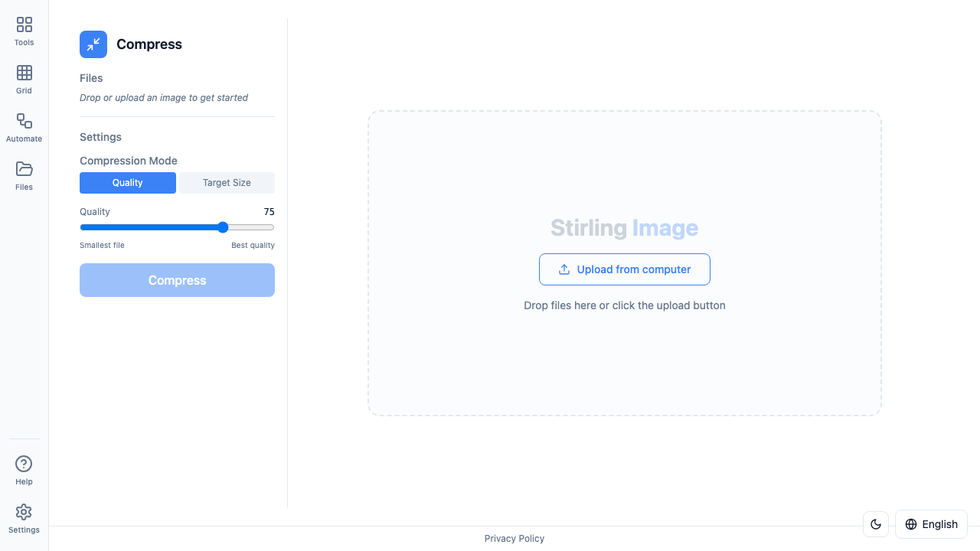The image size is (980, 551).
Task: Click the blue Compress tool icon
Action: [93, 44]
